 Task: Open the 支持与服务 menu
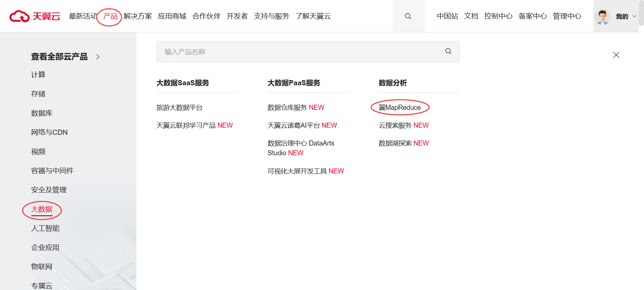tap(271, 16)
